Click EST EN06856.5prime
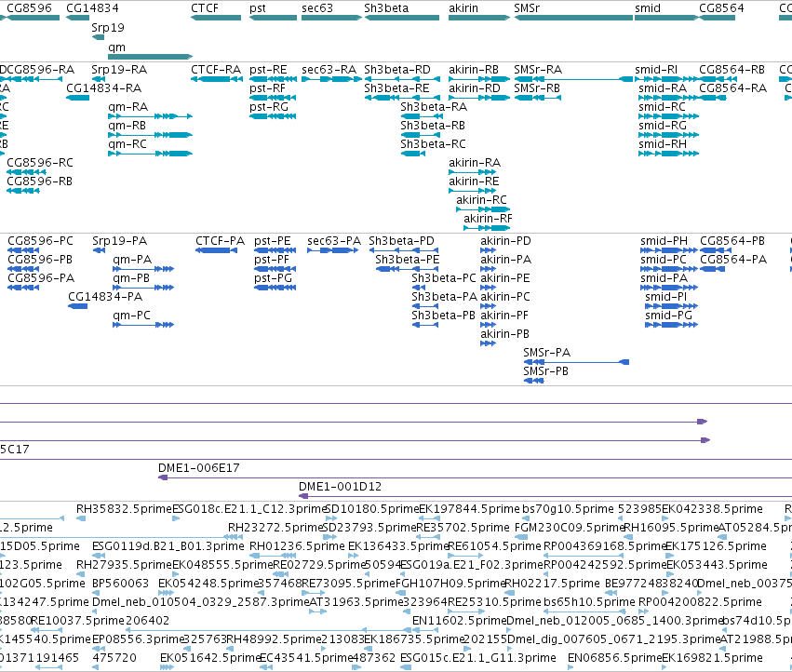This screenshot has width=792, height=672. [x=571, y=668]
